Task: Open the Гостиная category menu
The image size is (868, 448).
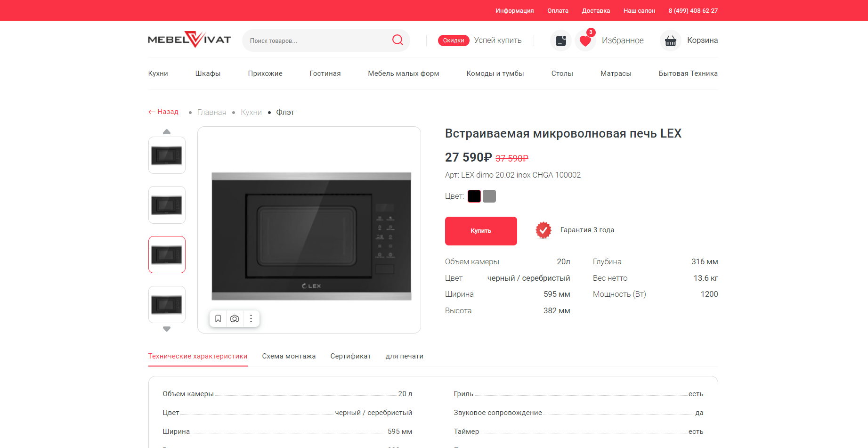Action: (x=325, y=73)
